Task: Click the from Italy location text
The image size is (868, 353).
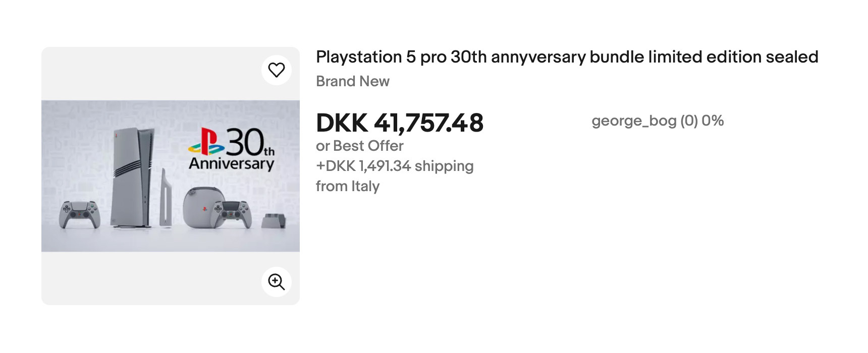Action: [347, 186]
